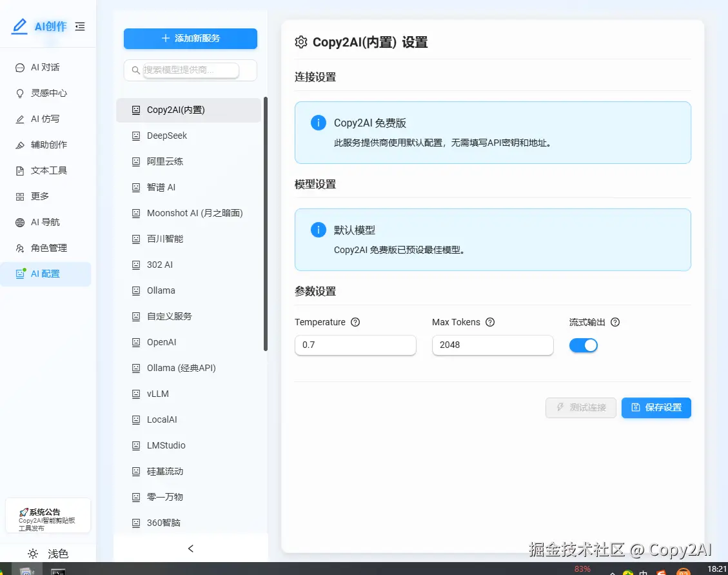The width and height of the screenshot is (728, 575).
Task: Choose 自定义服务 provider
Action: pyautogui.click(x=188, y=317)
